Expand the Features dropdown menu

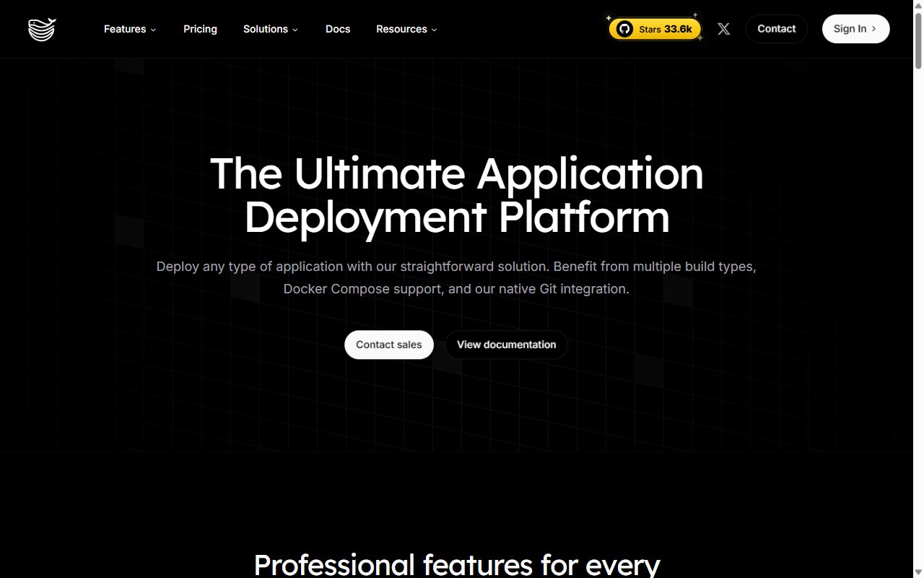[x=130, y=29]
